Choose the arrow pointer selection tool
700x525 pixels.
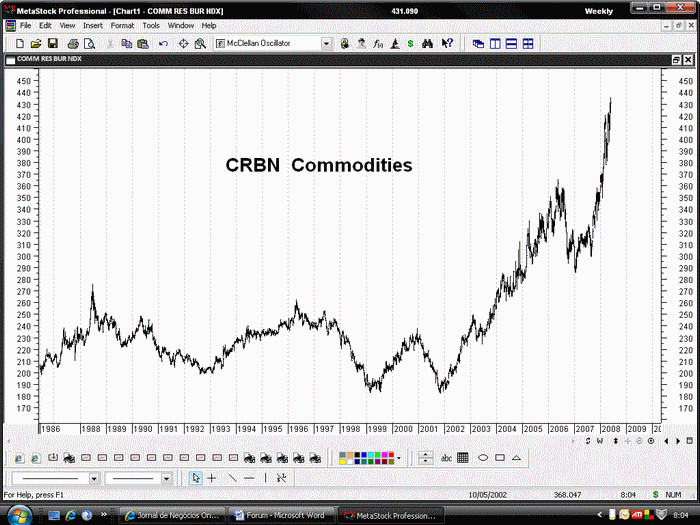[195, 478]
